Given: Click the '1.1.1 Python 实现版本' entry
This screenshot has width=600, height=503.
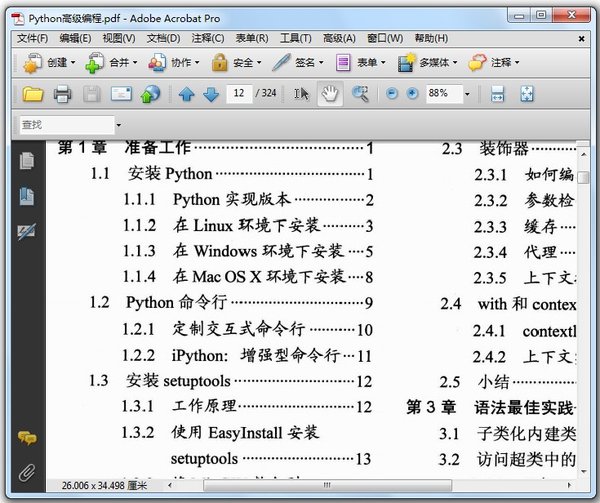Looking at the screenshot, I should coord(248,200).
